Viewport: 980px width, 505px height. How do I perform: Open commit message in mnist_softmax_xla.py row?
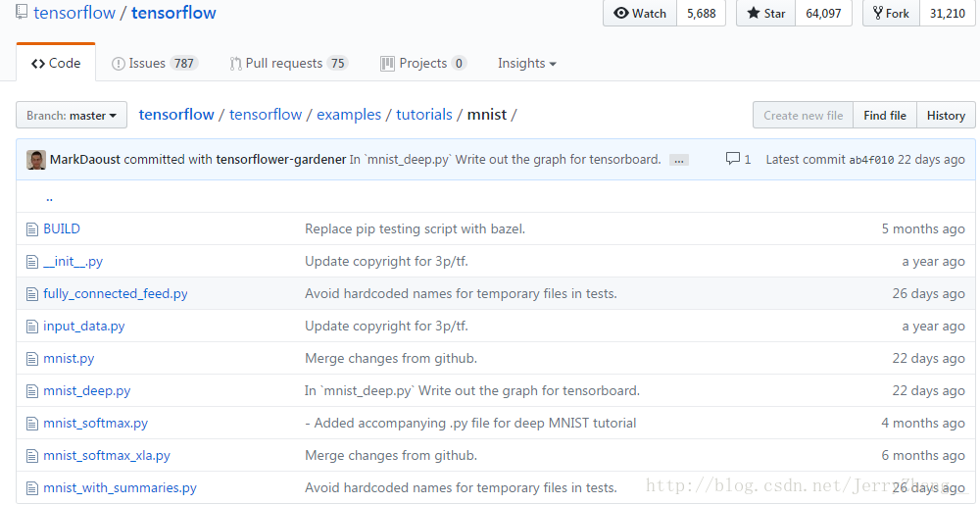391,456
